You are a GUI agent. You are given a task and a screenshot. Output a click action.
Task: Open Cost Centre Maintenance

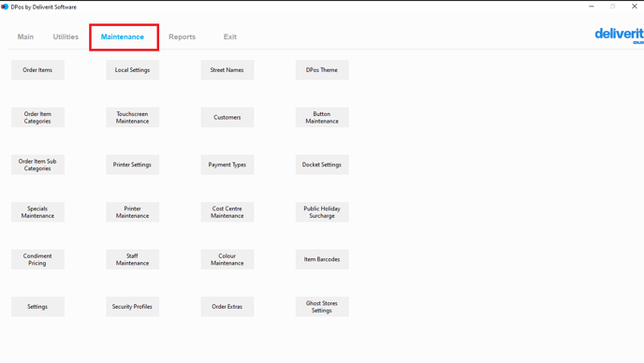pyautogui.click(x=227, y=211)
